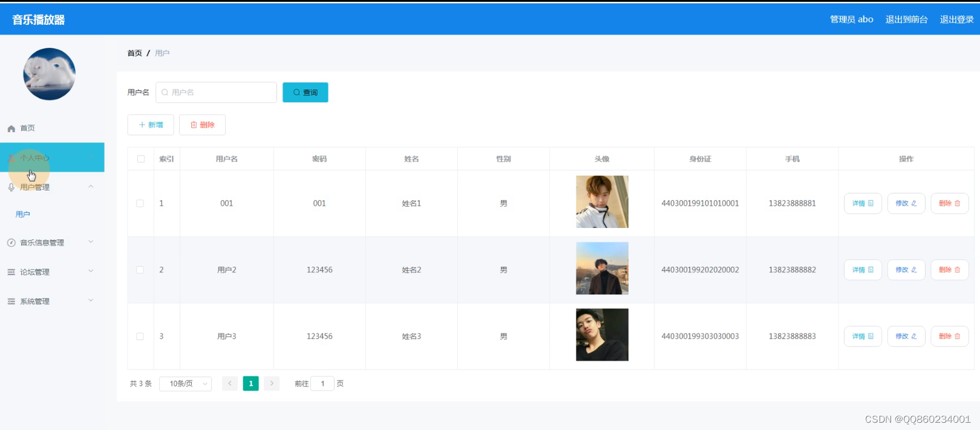This screenshot has height=430, width=980.
Task: Click 修改 for user 姓名2
Action: tap(906, 270)
